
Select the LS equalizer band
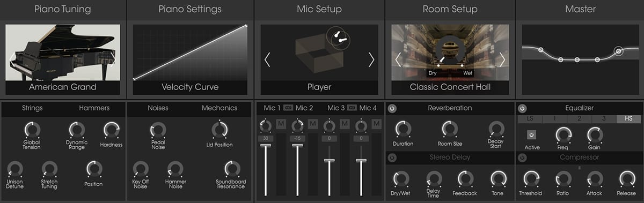(531, 119)
